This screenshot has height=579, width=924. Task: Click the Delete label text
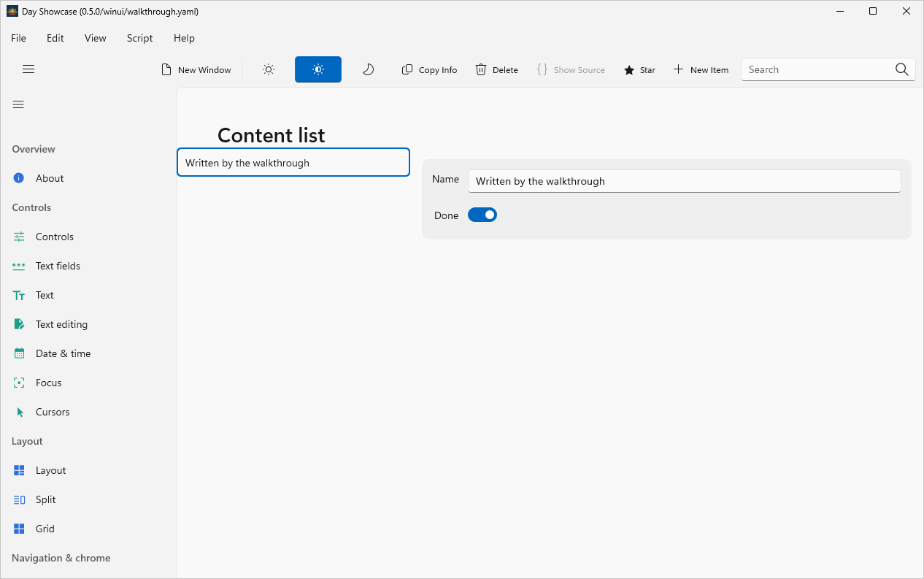[x=505, y=70]
